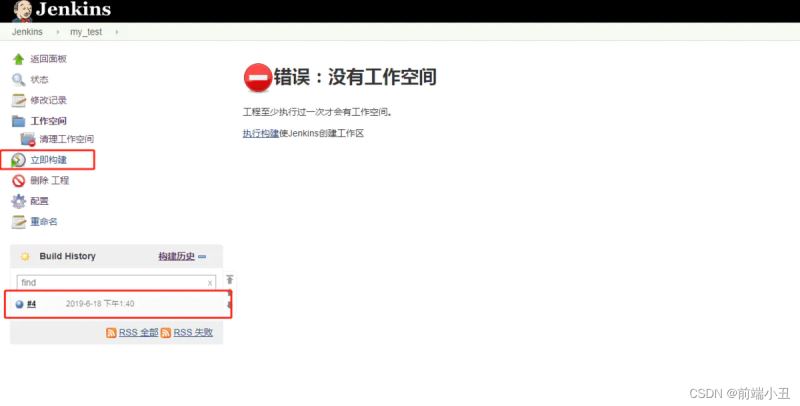Collapse Build History with the minus icon
This screenshot has height=406, width=800.
pyautogui.click(x=202, y=257)
